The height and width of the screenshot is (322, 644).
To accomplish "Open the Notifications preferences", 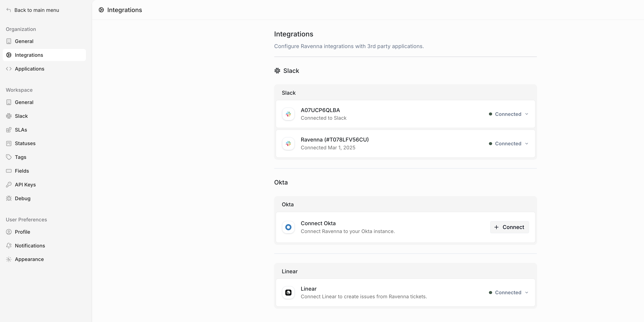I will (x=44, y=245).
